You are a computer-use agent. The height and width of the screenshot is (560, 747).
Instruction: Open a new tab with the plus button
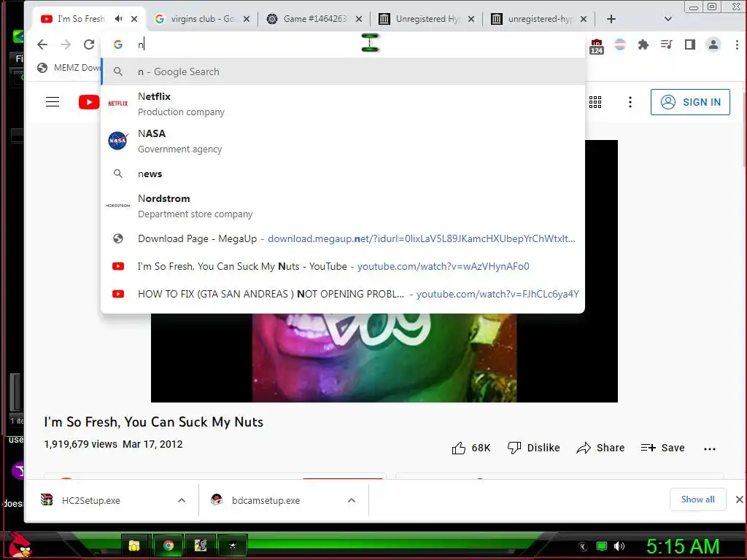611,19
